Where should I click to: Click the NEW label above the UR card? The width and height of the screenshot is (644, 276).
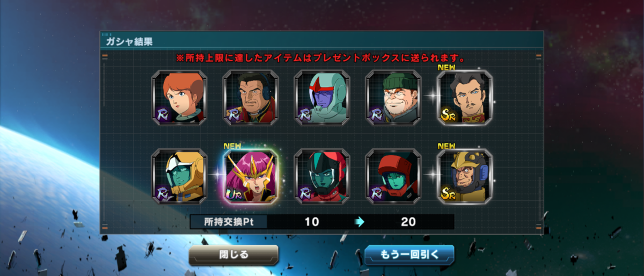232,146
